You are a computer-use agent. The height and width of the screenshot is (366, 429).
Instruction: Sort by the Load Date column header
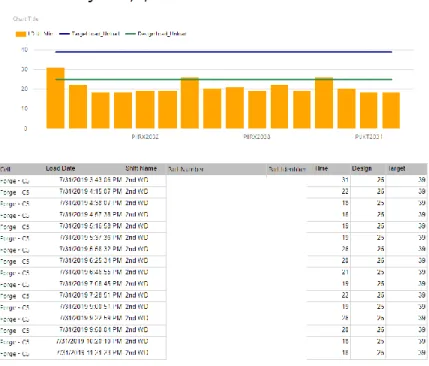point(60,169)
